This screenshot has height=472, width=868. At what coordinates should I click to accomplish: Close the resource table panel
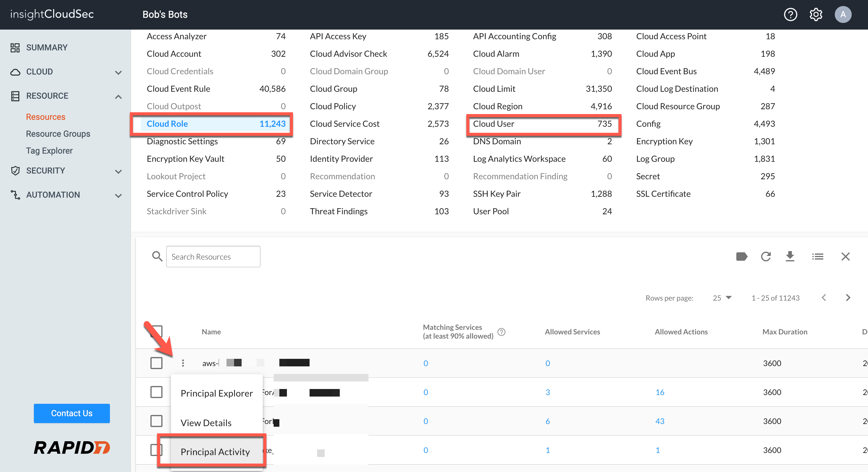pyautogui.click(x=845, y=257)
